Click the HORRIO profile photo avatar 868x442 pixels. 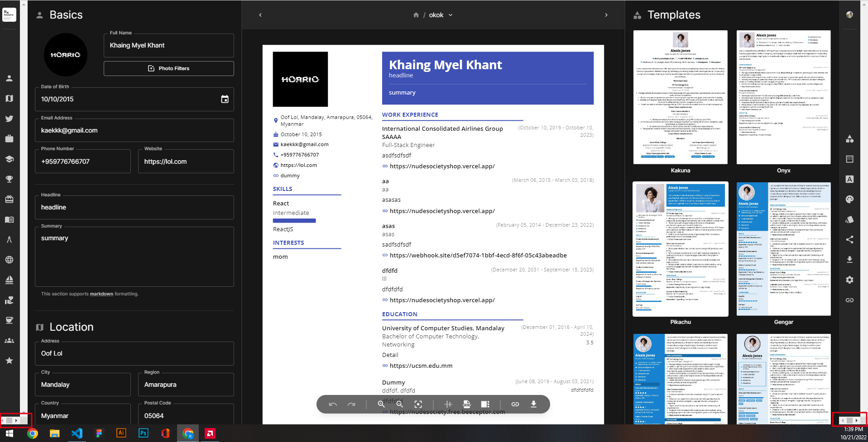[66, 55]
